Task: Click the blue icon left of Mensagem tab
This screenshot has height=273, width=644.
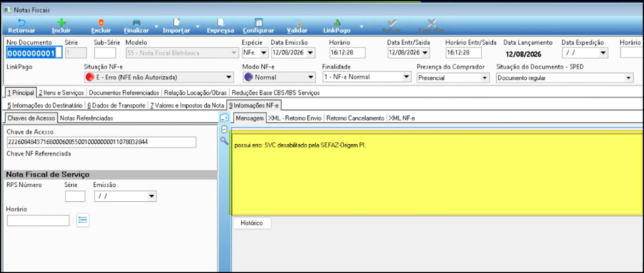Action: click(x=223, y=118)
